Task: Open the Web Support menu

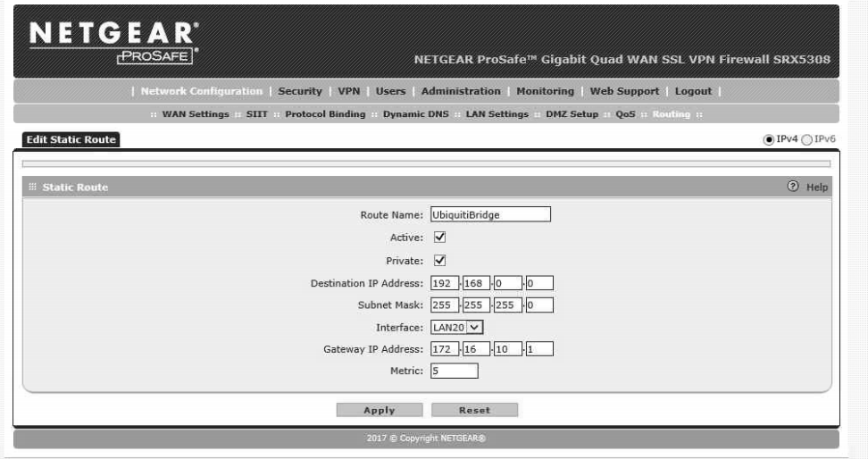Action: tap(624, 91)
